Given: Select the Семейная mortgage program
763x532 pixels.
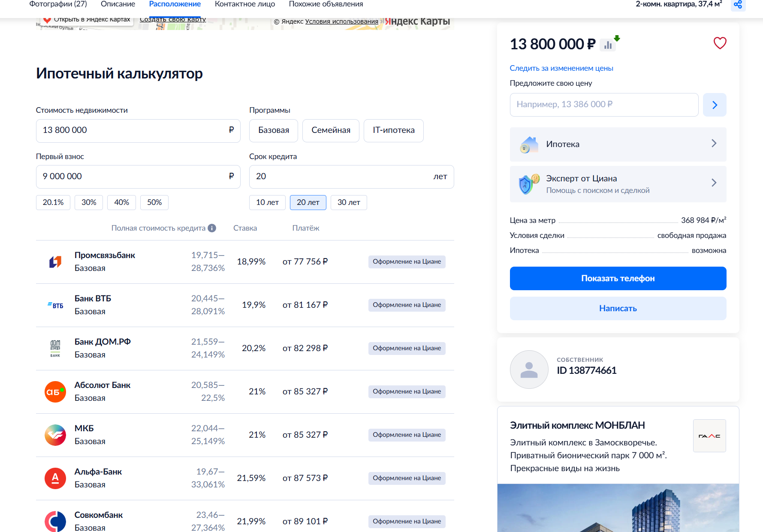Looking at the screenshot, I should coord(331,130).
